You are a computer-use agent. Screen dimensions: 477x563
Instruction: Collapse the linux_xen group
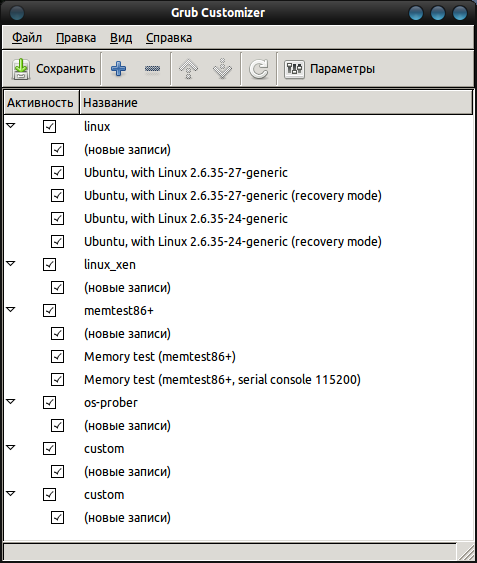pyautogui.click(x=11, y=264)
